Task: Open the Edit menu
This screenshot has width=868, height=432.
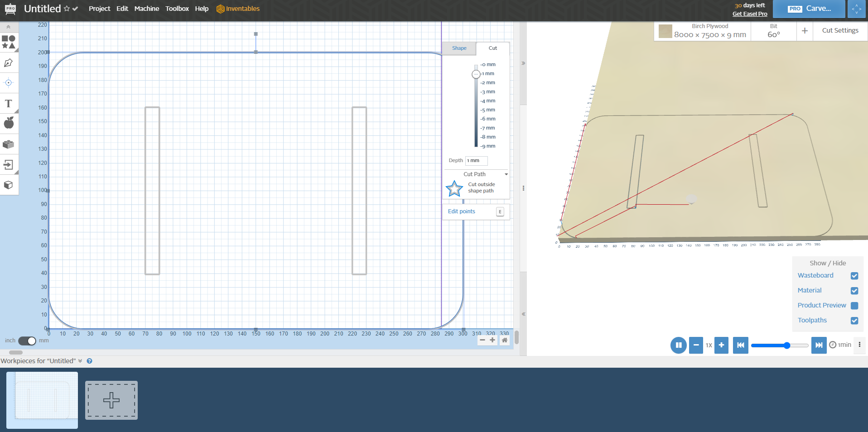Action: 122,9
